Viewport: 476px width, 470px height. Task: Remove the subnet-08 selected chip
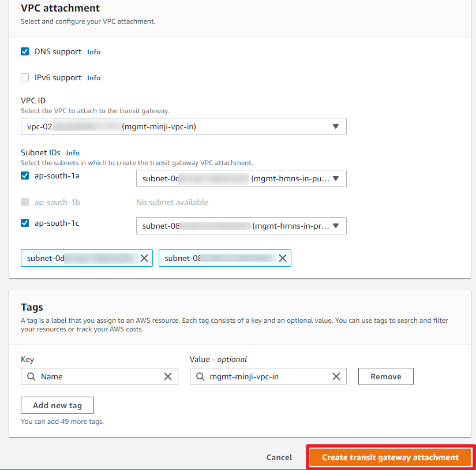click(x=283, y=258)
